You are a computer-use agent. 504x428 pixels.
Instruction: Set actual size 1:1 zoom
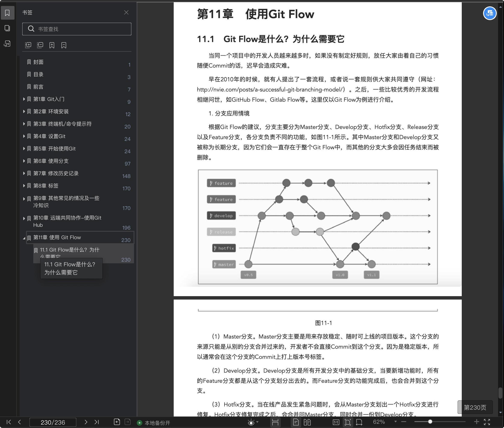(336, 422)
